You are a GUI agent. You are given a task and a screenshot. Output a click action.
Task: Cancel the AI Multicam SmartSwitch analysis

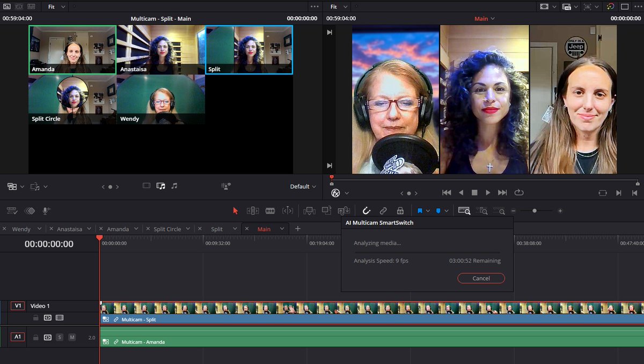[x=481, y=278]
